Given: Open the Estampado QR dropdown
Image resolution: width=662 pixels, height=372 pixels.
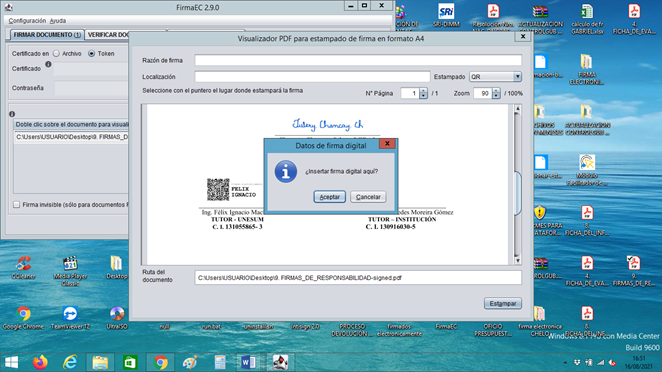Looking at the screenshot, I should pos(495,77).
